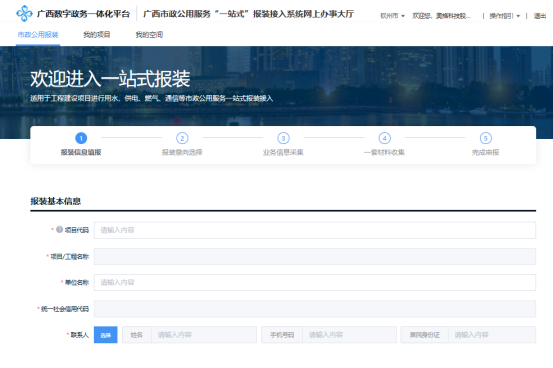
Task: Click the 一套材料收集 step label
Action: [384, 152]
